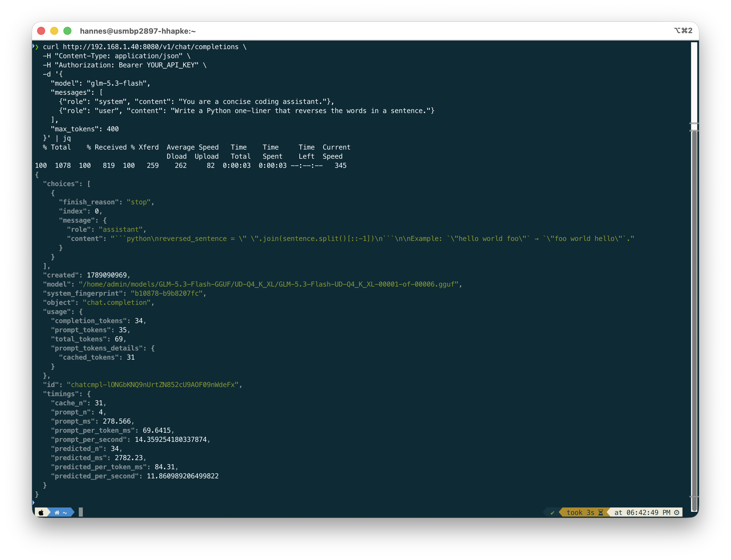The height and width of the screenshot is (560, 731).
Task: Click the system message 'You are a concise coding assistant.'
Action: tap(253, 102)
